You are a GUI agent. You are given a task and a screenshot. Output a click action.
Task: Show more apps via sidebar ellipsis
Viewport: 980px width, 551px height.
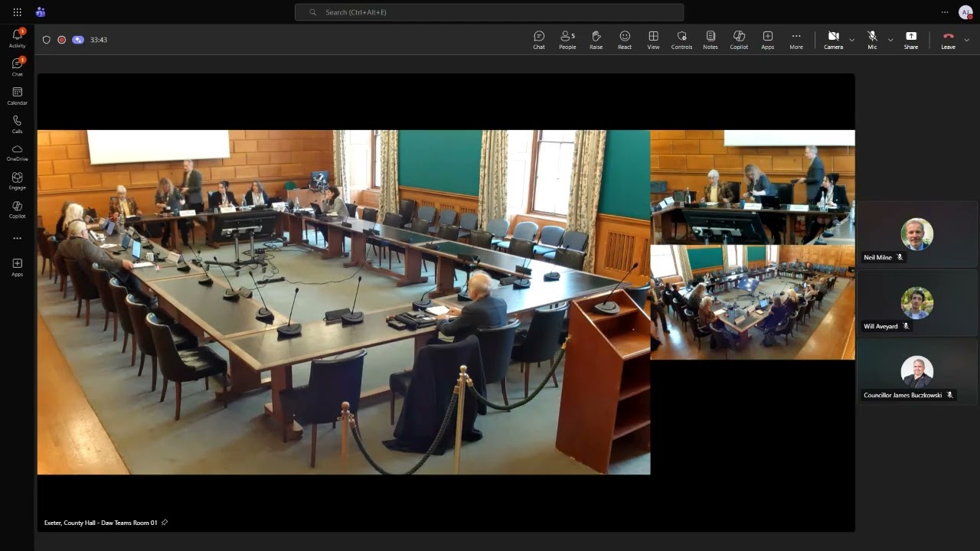tap(17, 238)
